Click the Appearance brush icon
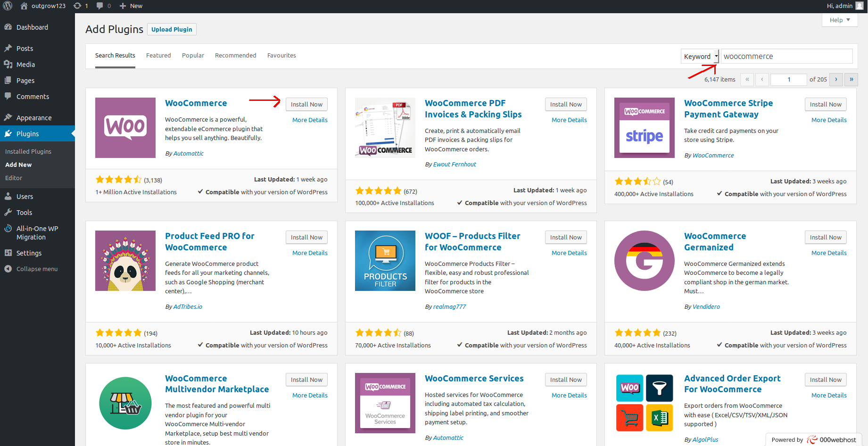 8,117
